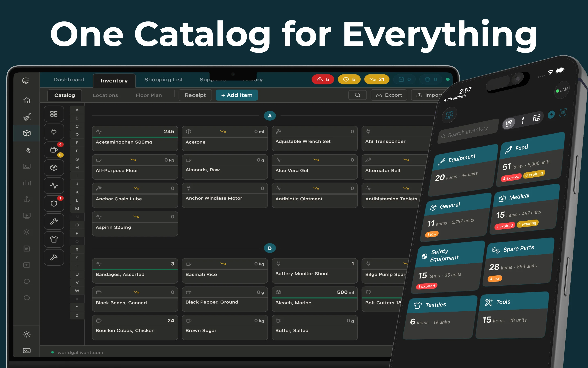Click the sun settings icon at sidebar bottom
Image resolution: width=588 pixels, height=368 pixels.
(x=27, y=334)
